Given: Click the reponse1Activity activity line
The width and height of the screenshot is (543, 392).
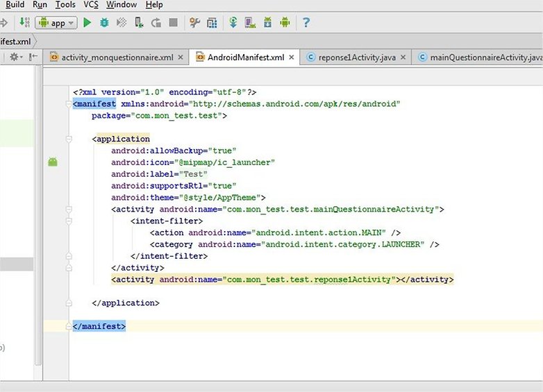Looking at the screenshot, I should pos(282,280).
